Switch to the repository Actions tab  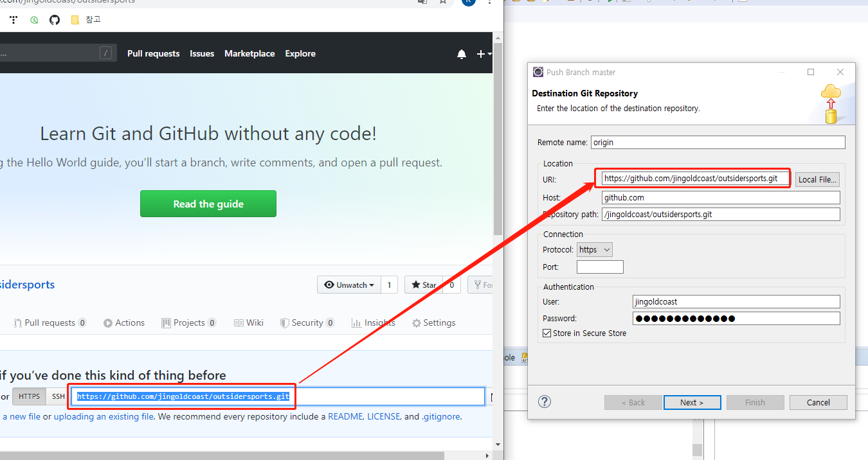pyautogui.click(x=124, y=323)
